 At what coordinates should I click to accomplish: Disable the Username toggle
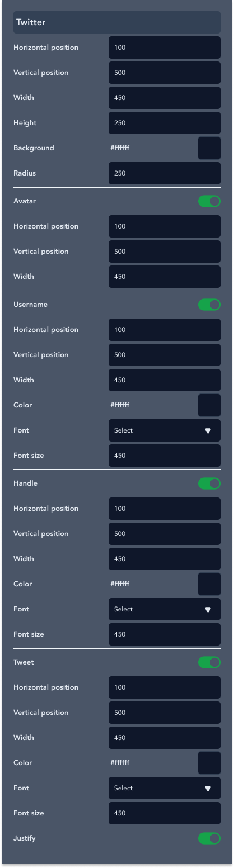pos(209,305)
